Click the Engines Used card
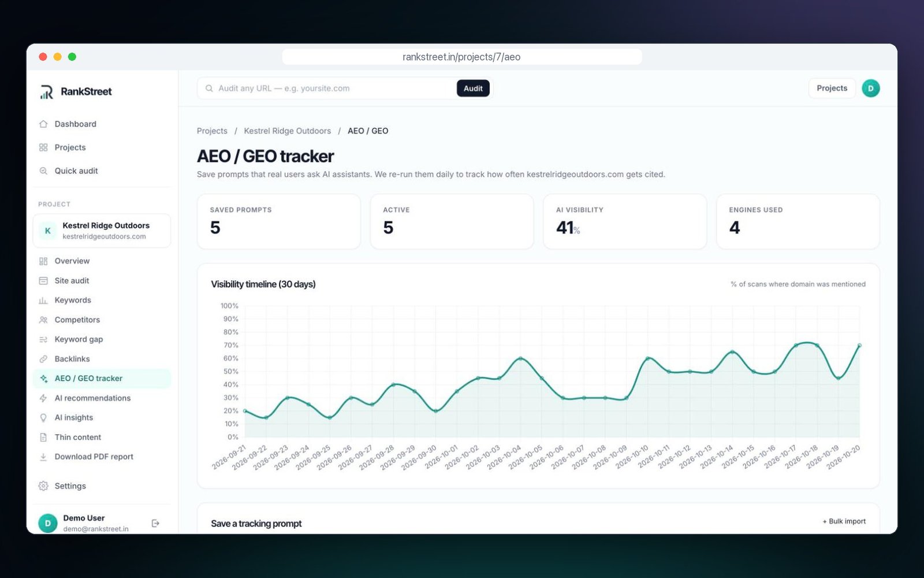Screen dimensions: 924x578 [798, 222]
